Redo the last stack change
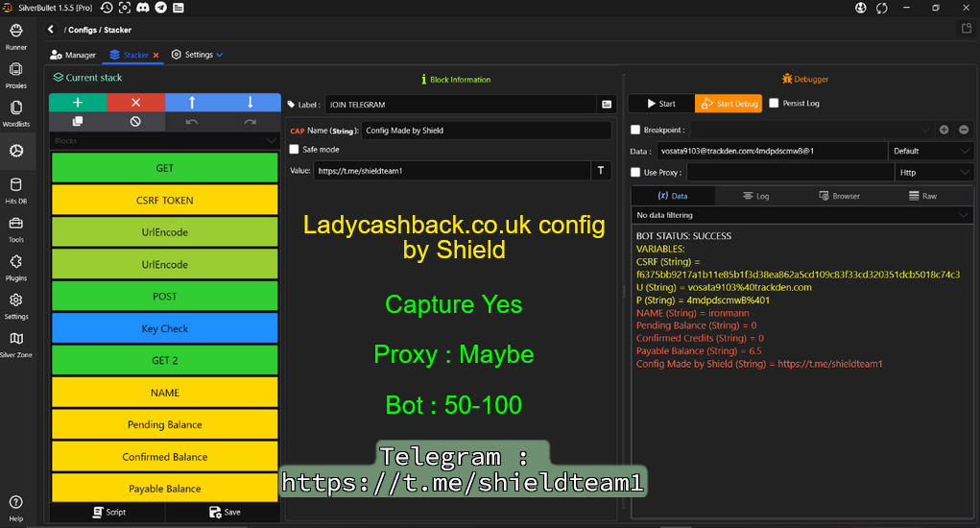Image resolution: width=980 pixels, height=528 pixels. pyautogui.click(x=250, y=121)
